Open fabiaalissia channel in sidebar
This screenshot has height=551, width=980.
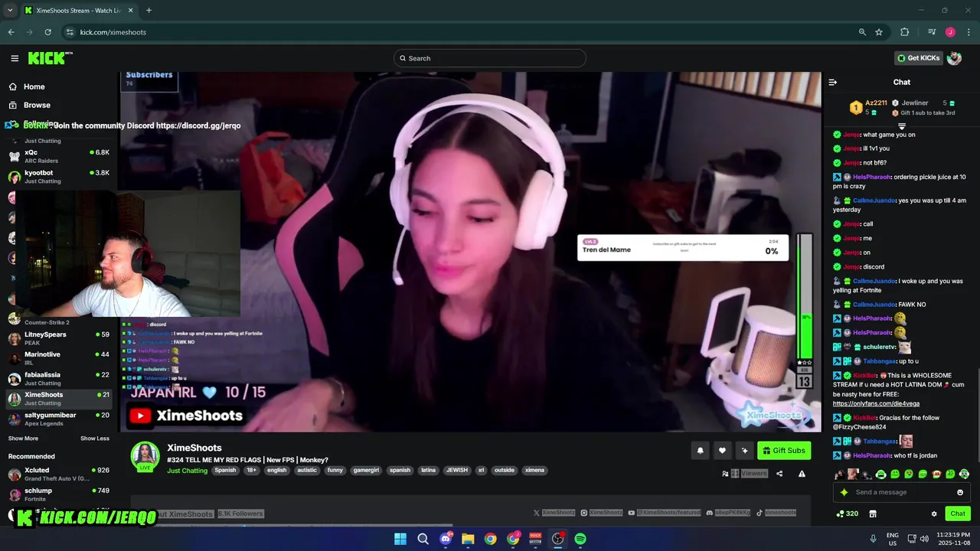(60, 379)
